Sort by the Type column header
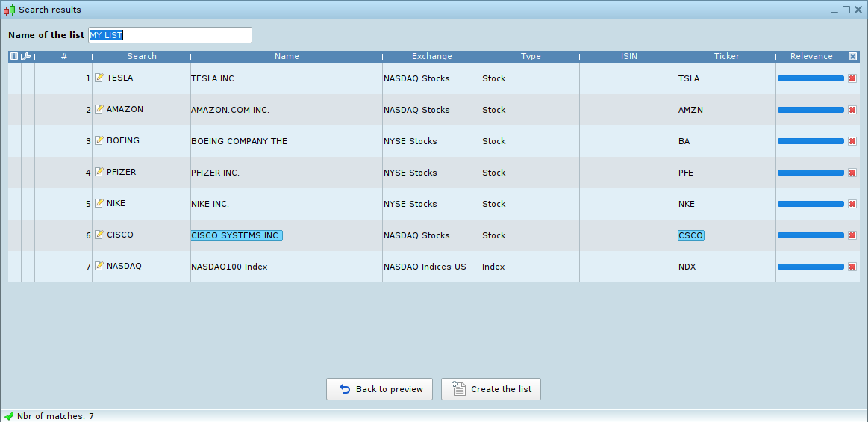This screenshot has height=422, width=868. 531,56
